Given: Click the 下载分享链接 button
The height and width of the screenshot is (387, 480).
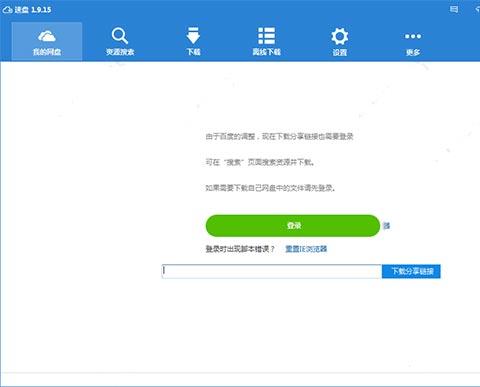Looking at the screenshot, I should 411,271.
